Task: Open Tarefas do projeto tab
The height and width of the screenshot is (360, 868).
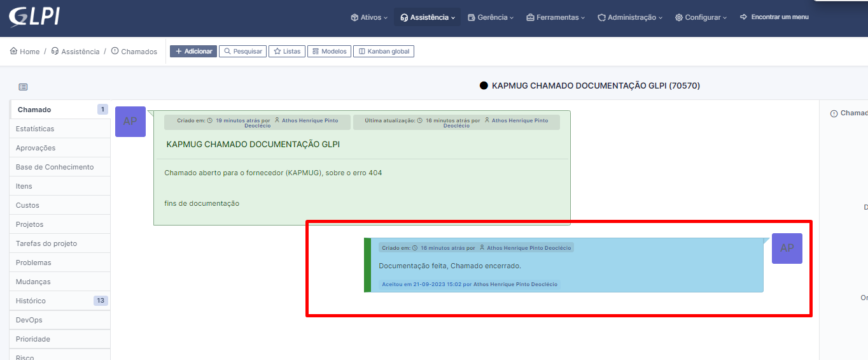Action: coord(60,243)
